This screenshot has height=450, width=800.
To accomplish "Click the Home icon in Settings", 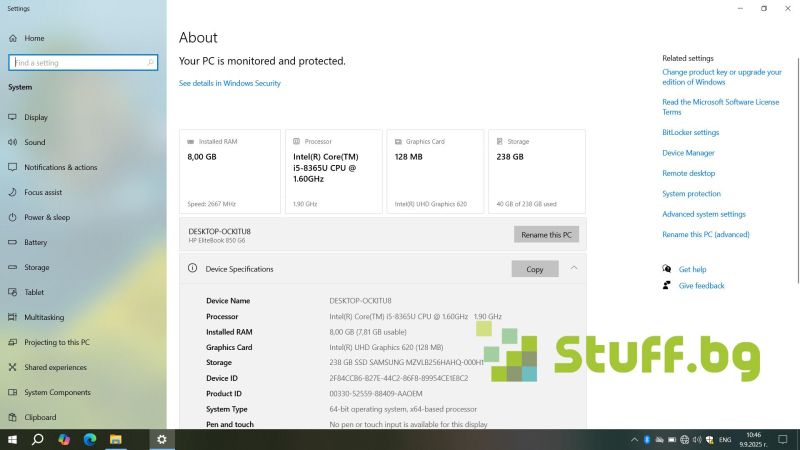I will point(13,38).
